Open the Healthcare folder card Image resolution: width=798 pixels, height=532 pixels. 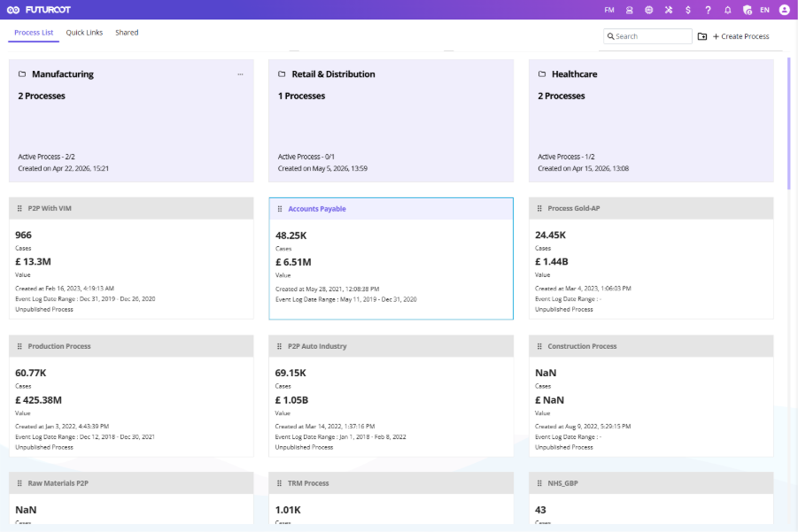point(651,120)
